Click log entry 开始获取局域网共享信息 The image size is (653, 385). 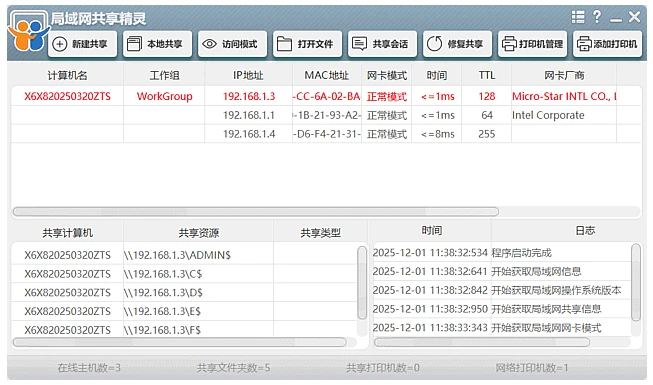tap(546, 309)
